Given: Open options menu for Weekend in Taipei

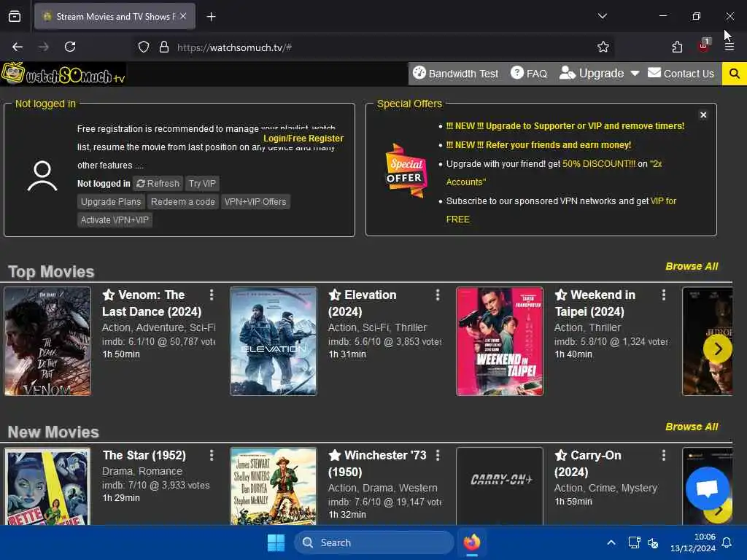Looking at the screenshot, I should tap(664, 295).
